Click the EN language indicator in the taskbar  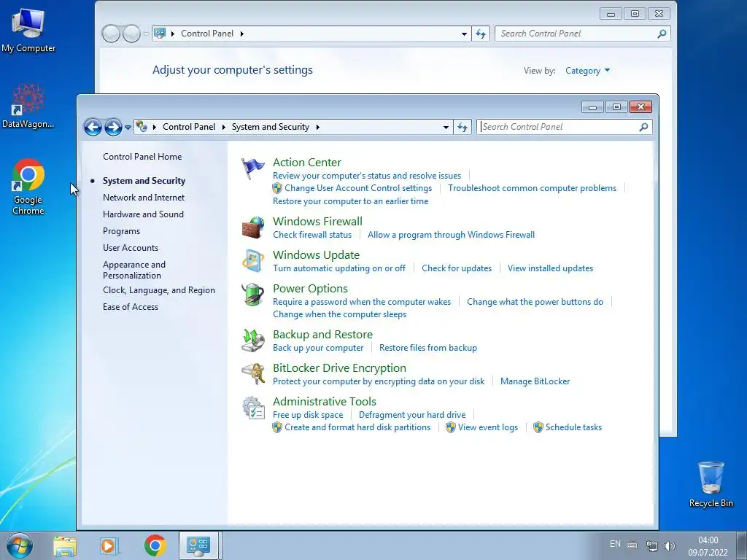point(615,544)
